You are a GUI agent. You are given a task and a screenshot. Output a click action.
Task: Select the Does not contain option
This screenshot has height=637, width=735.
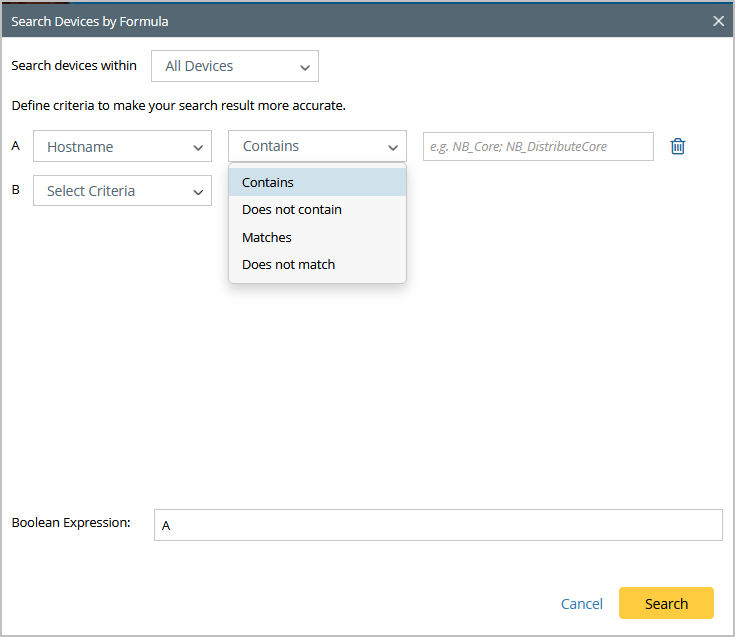pos(317,210)
